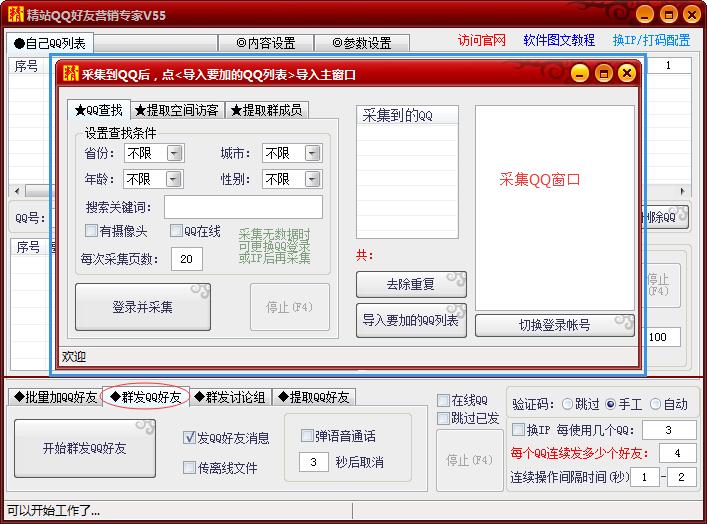Open the ◆群发QQ好友 tab

click(x=147, y=397)
